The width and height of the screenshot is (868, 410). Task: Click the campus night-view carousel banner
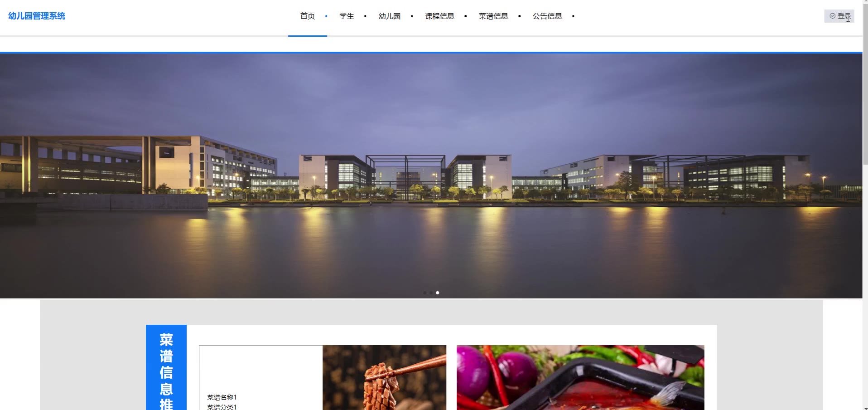(x=431, y=176)
